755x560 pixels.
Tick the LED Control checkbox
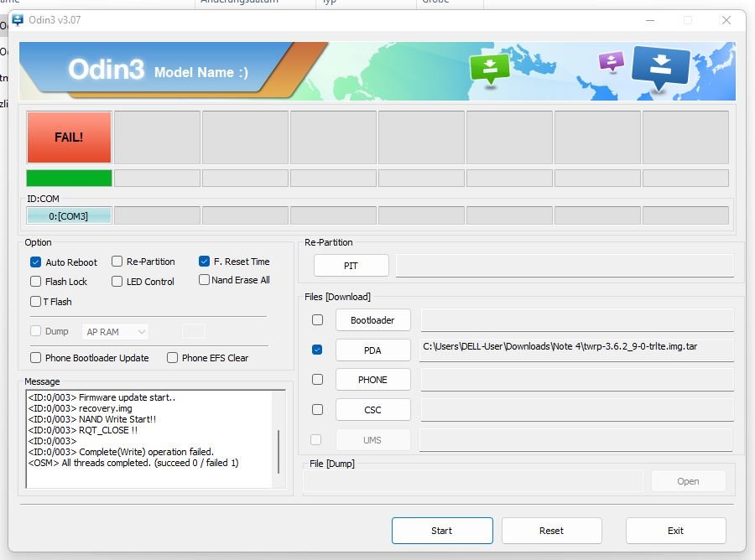[x=117, y=282]
